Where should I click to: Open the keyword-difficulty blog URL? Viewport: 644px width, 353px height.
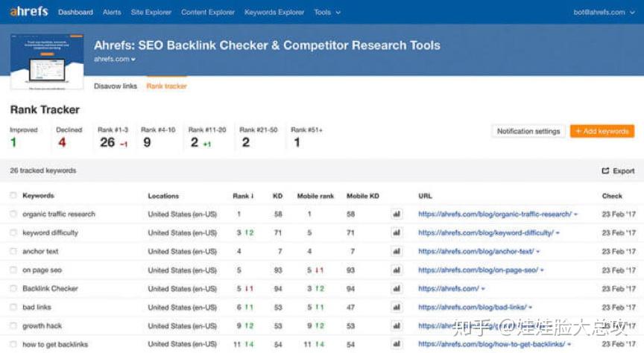pyautogui.click(x=486, y=233)
